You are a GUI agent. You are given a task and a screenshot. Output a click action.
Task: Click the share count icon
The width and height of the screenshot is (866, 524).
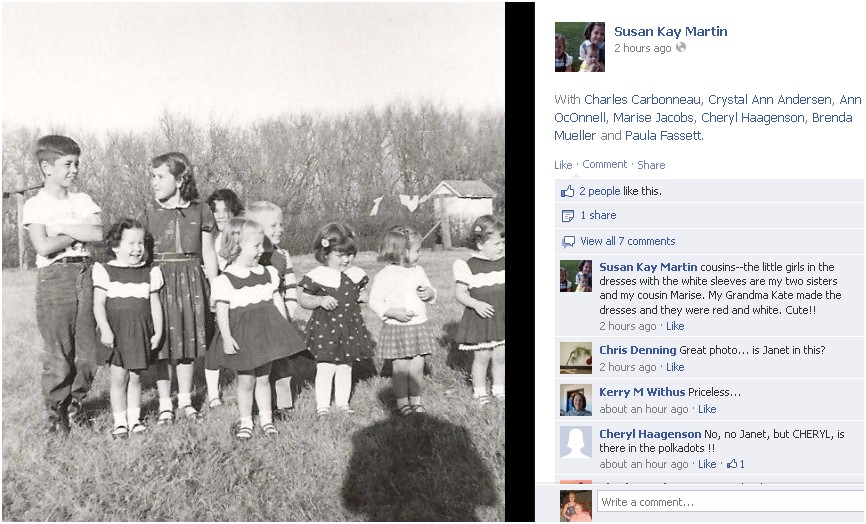(x=567, y=216)
